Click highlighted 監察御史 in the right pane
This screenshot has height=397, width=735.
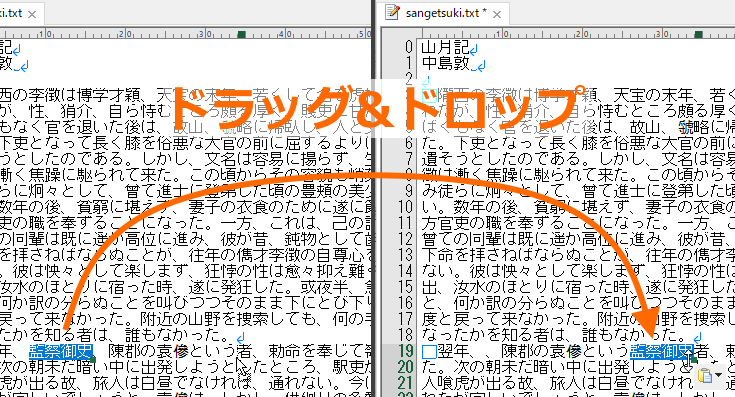click(x=662, y=351)
